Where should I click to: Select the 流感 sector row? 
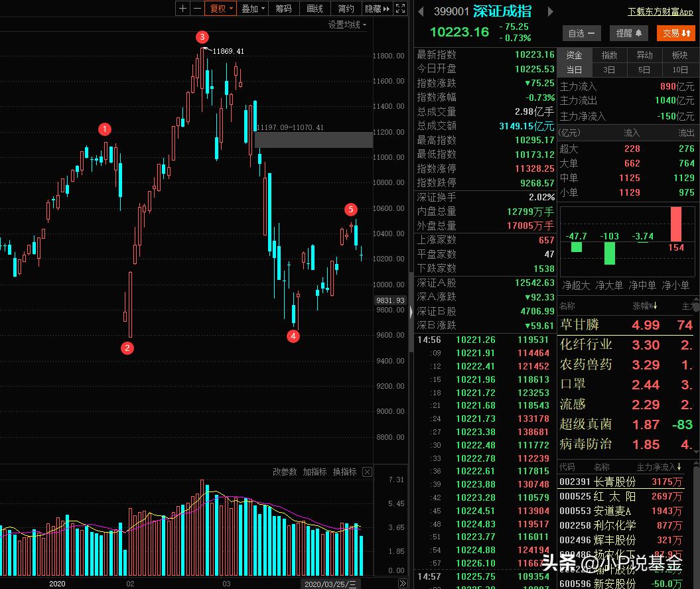pos(626,404)
